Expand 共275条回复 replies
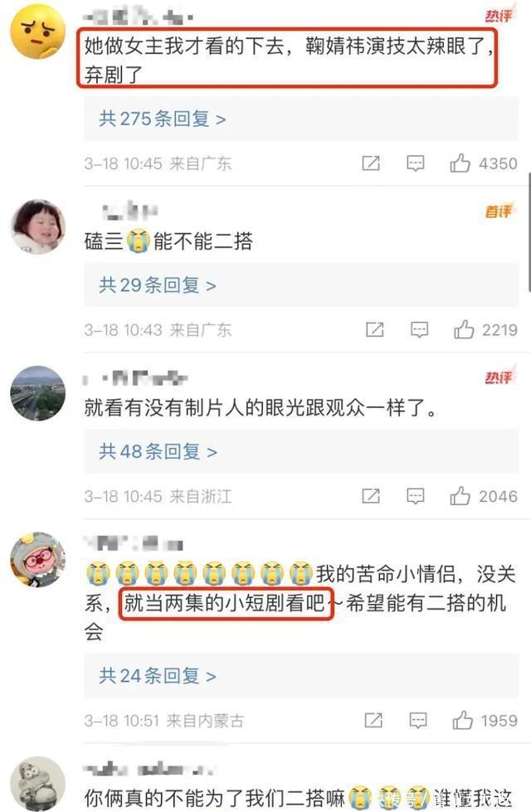Viewport: 531px width, 812px height. point(162,119)
